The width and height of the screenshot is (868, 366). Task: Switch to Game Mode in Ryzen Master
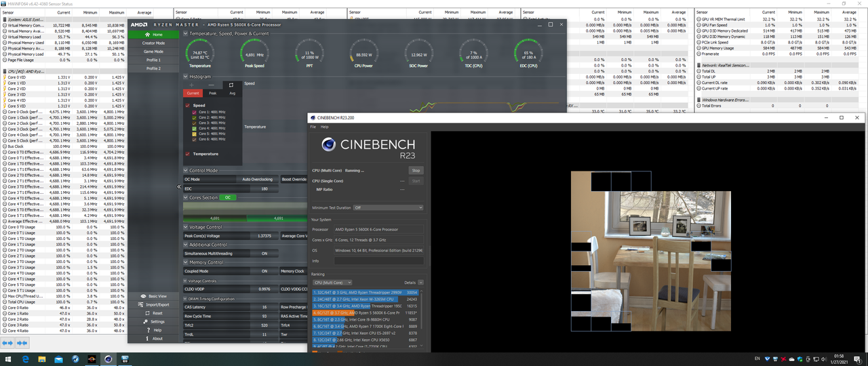click(153, 52)
